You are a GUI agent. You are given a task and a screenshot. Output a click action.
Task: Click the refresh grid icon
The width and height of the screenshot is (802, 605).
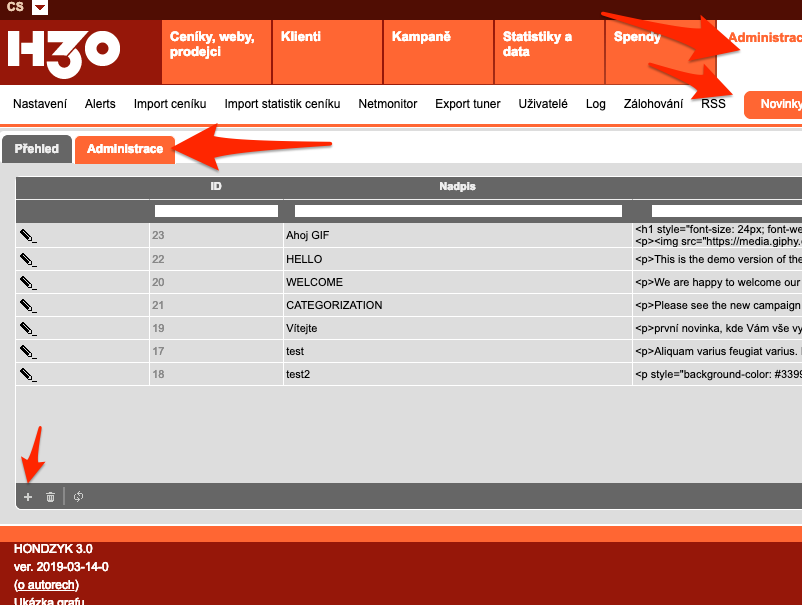[x=78, y=497]
